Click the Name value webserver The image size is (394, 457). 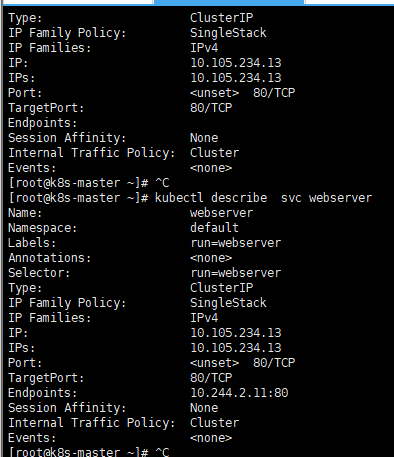(222, 213)
